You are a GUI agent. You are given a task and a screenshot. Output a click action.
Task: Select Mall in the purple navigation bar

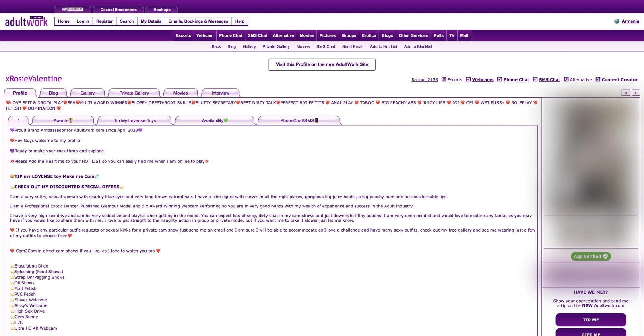464,35
